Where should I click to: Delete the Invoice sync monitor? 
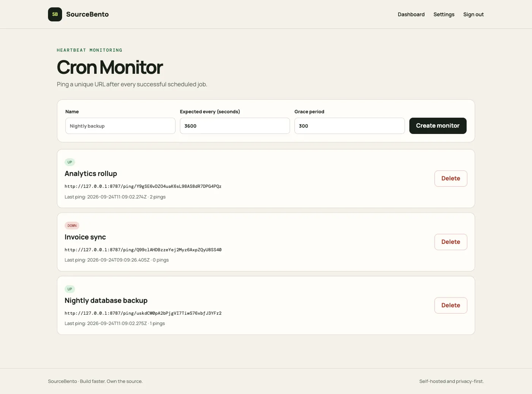(451, 242)
